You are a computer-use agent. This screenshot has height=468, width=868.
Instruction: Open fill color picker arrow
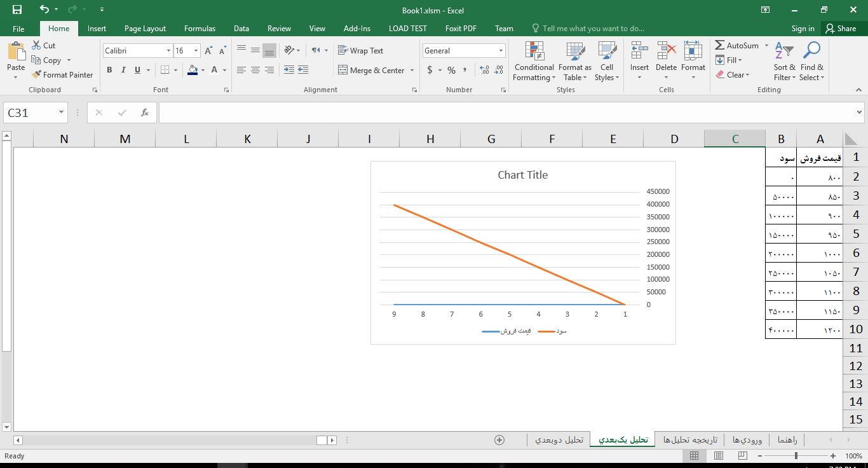click(x=204, y=70)
